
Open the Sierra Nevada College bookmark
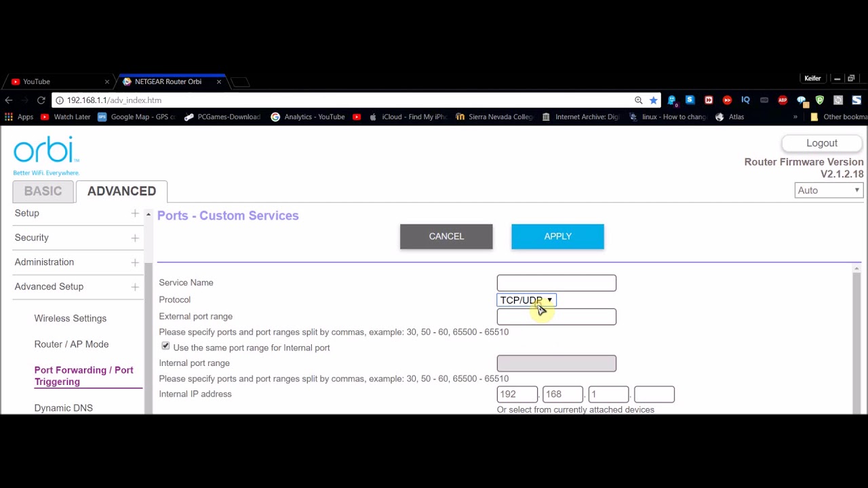pos(494,117)
